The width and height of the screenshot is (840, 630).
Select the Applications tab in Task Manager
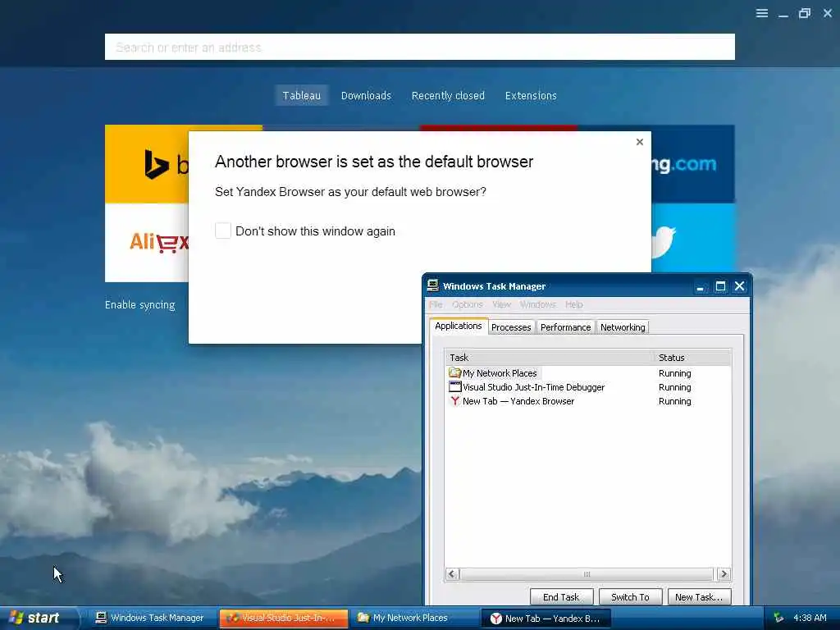click(x=458, y=326)
